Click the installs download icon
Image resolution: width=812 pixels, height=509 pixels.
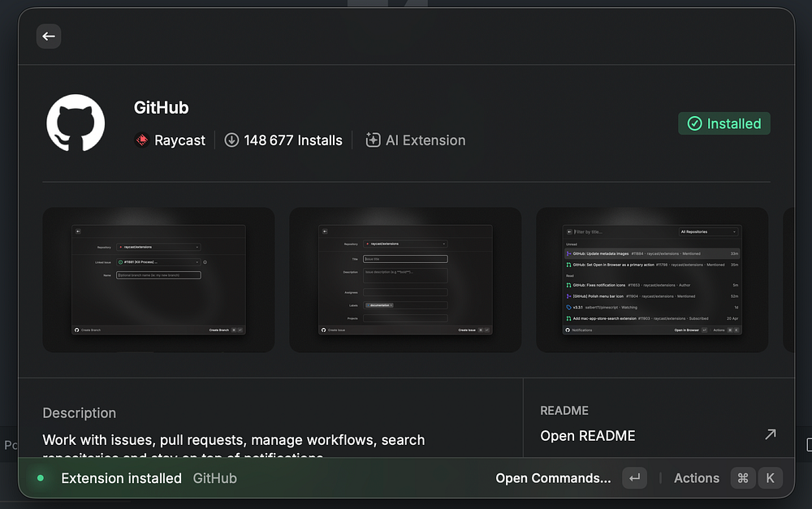(231, 140)
